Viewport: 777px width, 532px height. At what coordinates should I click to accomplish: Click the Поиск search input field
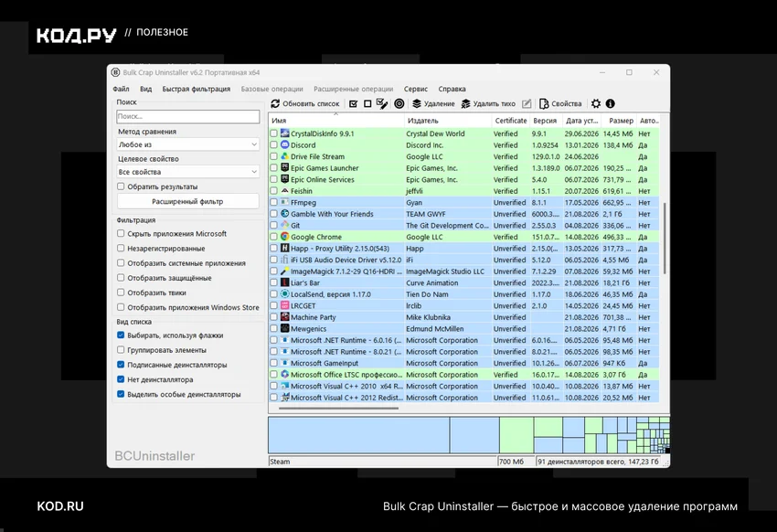pyautogui.click(x=187, y=116)
